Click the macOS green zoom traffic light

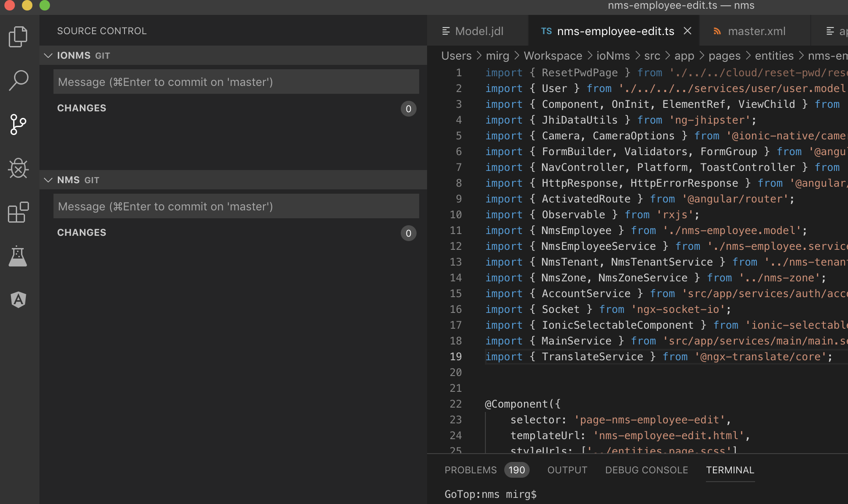44,6
